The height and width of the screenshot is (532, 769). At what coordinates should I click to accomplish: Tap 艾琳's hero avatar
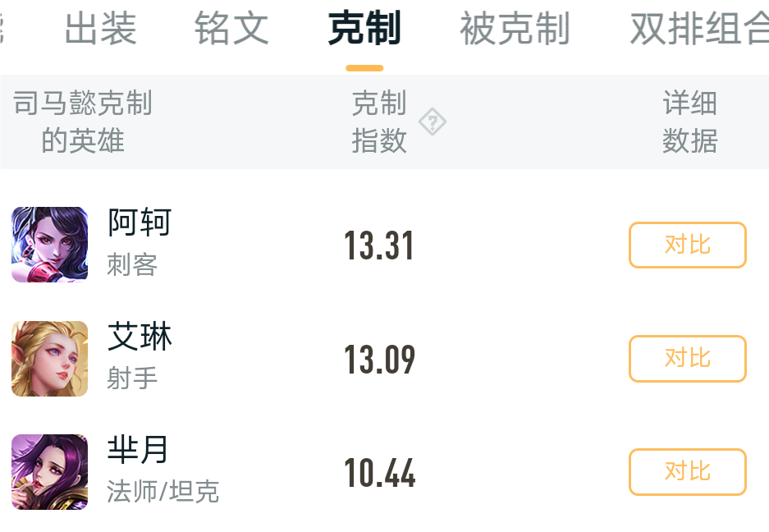[49, 359]
